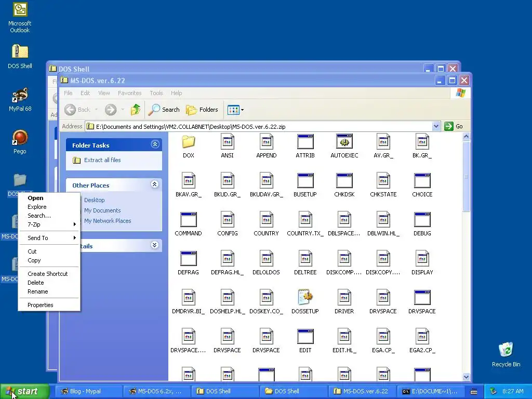Open the Favorites menu
The height and width of the screenshot is (399, 532).
(x=129, y=93)
